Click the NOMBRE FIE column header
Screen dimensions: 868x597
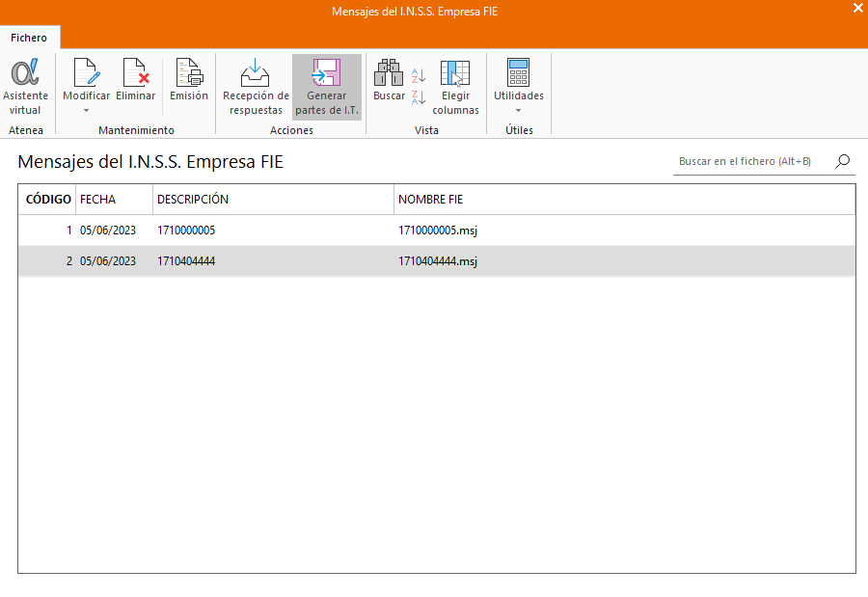(x=623, y=200)
